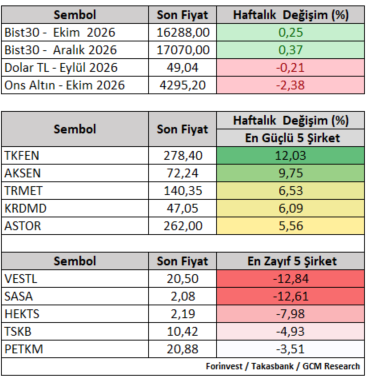
Task: Click the En Zayıf 5 Şirket header
Action: (290, 261)
